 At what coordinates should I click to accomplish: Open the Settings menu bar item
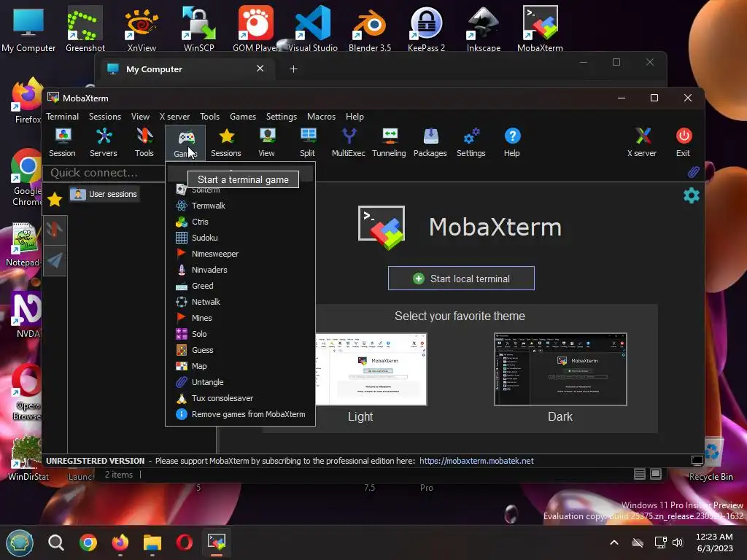coord(282,116)
